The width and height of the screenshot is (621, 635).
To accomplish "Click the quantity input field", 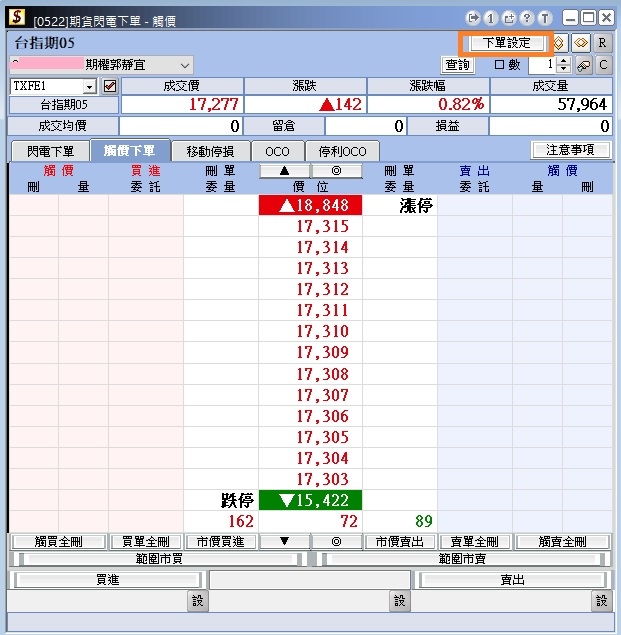I will click(x=543, y=65).
